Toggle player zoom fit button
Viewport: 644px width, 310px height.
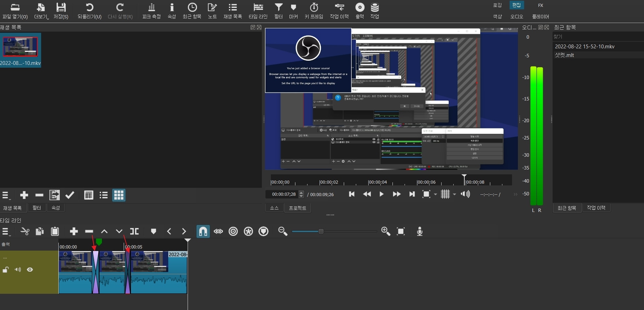(426, 194)
